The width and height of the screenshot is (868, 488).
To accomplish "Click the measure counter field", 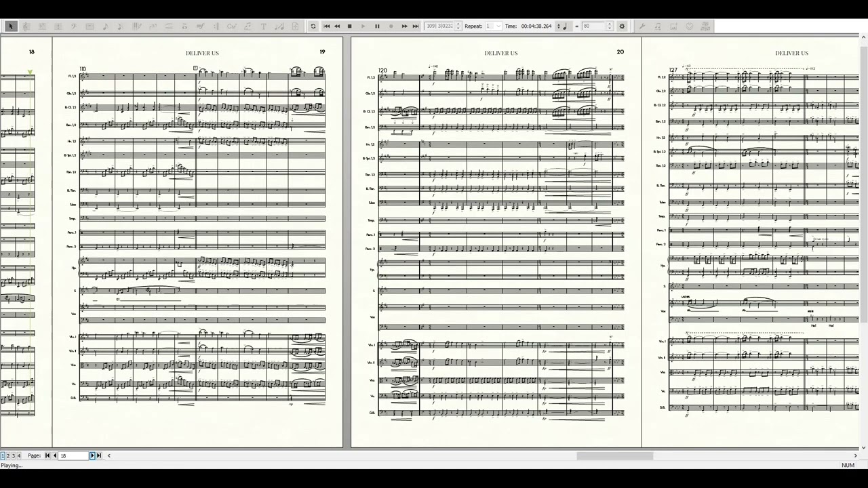I will click(x=439, y=26).
